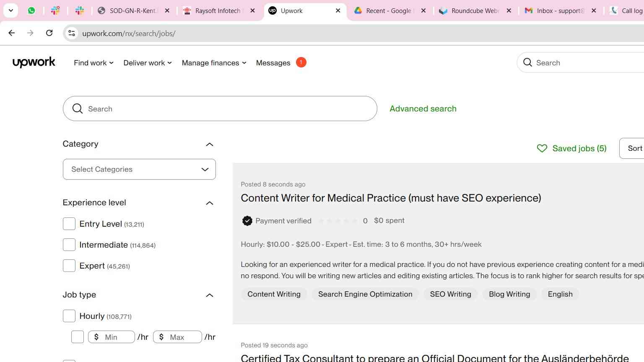Click the magnifier icon in top-right search

coord(527,62)
